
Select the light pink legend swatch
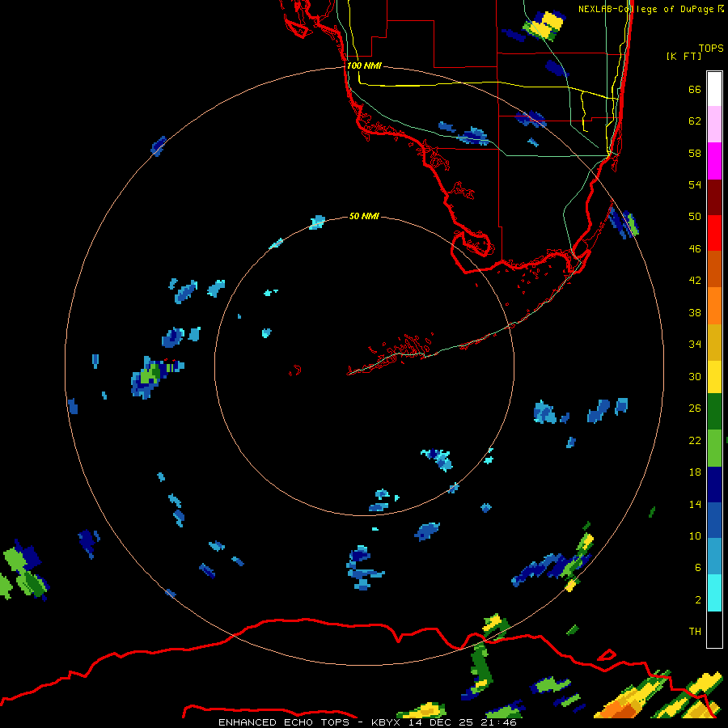click(714, 125)
